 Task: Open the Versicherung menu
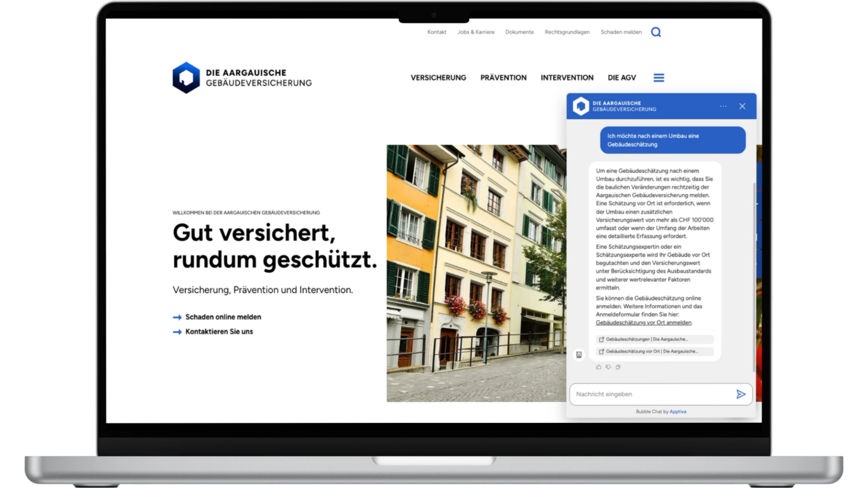[438, 78]
